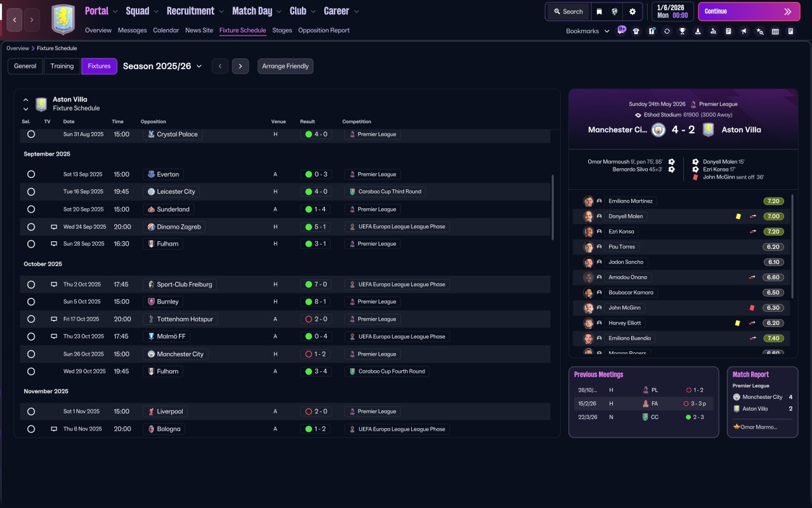Click Manchester City crest in match summary
Viewport: 812px width, 508px height.
coord(658,130)
